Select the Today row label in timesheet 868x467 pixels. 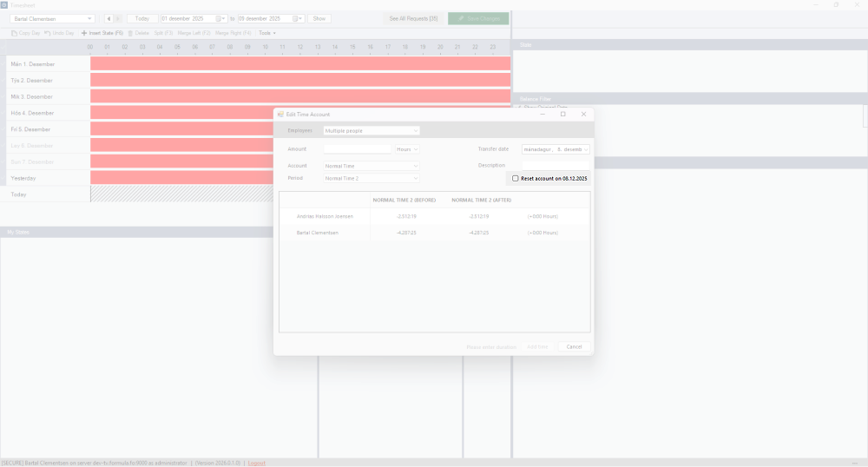[18, 194]
